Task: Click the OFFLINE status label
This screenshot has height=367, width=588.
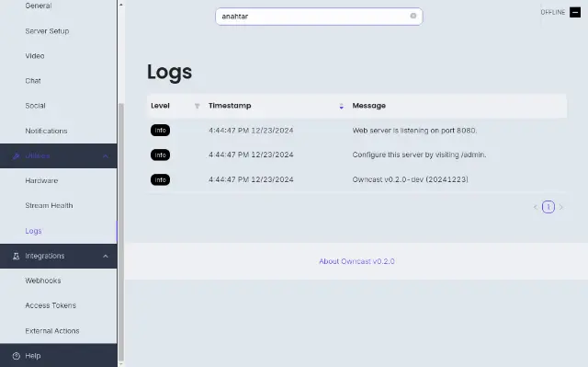Action: point(553,12)
